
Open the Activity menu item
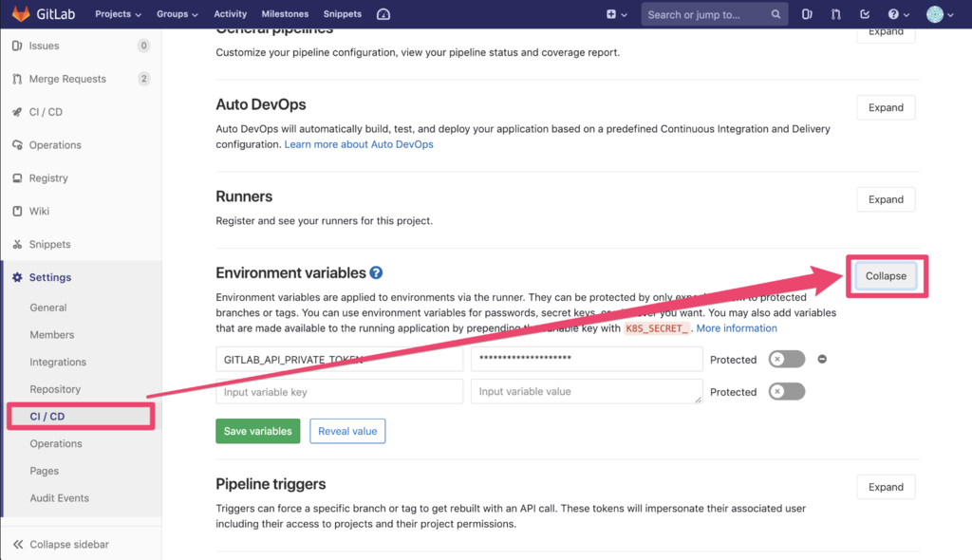point(230,13)
